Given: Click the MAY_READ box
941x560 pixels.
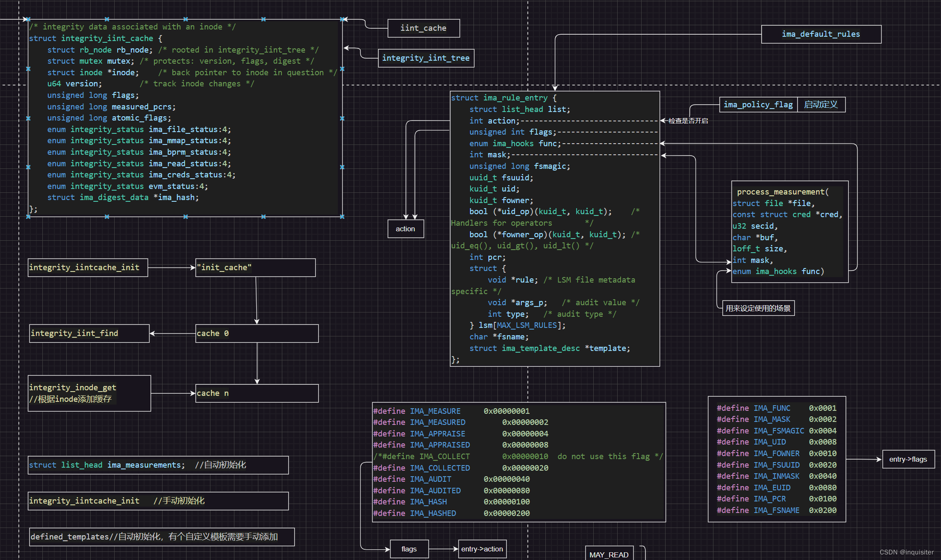Looking at the screenshot, I should pyautogui.click(x=609, y=554).
